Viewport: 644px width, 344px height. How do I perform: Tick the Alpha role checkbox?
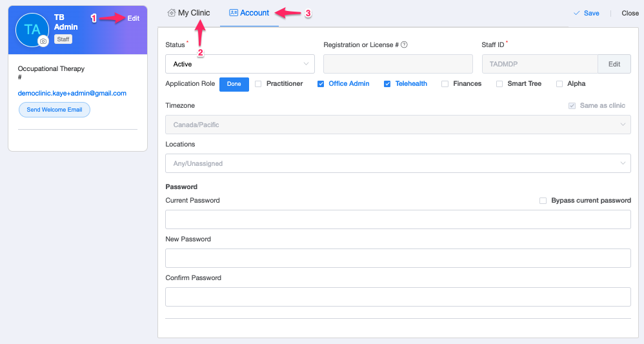[559, 84]
